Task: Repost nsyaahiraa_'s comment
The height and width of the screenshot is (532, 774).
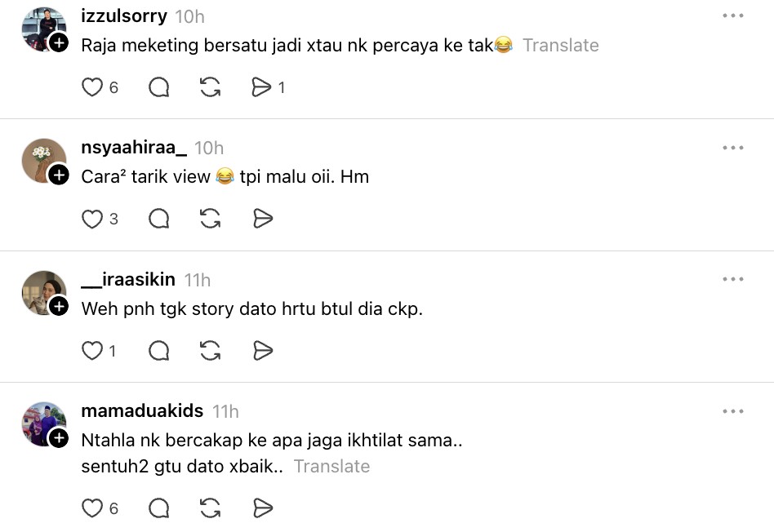Action: [211, 219]
